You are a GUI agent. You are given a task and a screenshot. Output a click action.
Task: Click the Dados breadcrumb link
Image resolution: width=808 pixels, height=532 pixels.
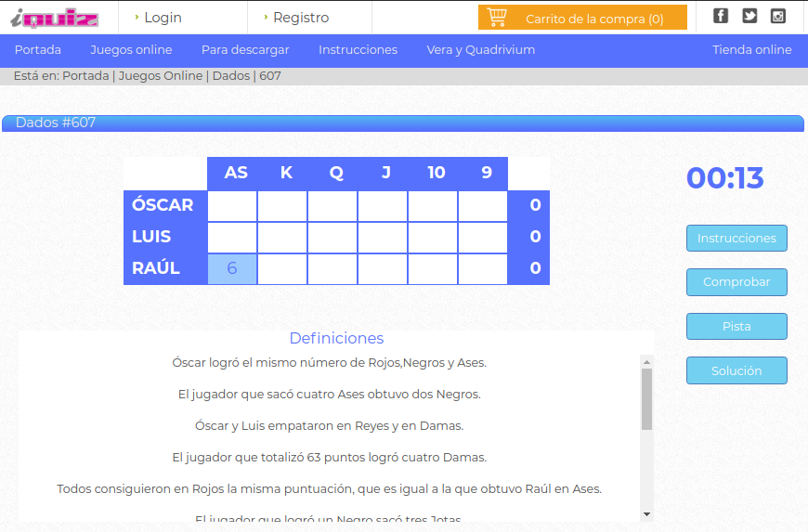(231, 76)
